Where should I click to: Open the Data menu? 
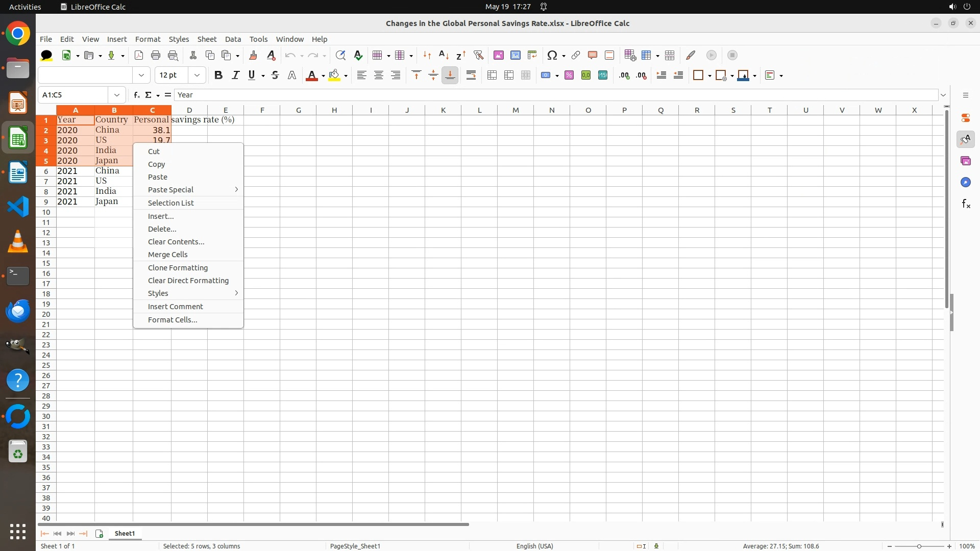click(x=233, y=39)
